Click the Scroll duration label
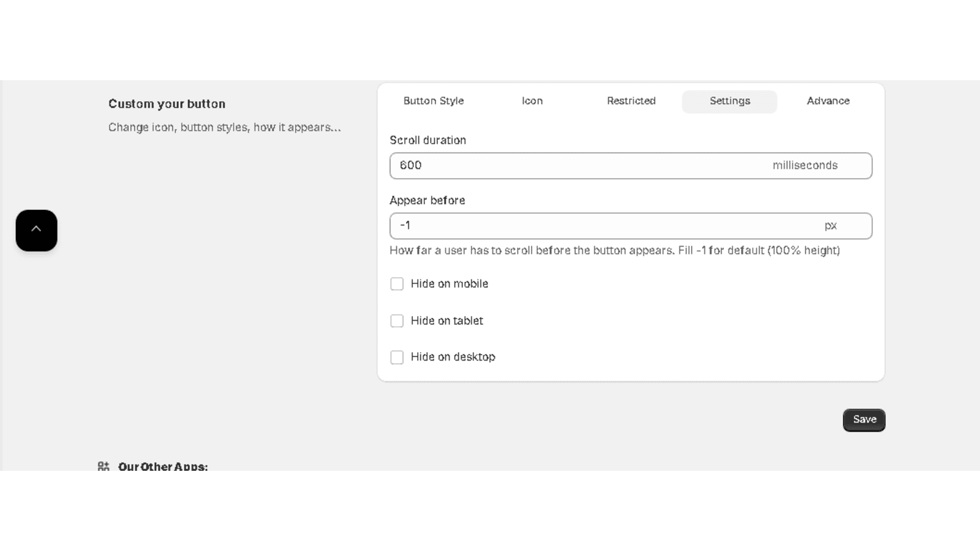980x551 pixels. (x=428, y=140)
